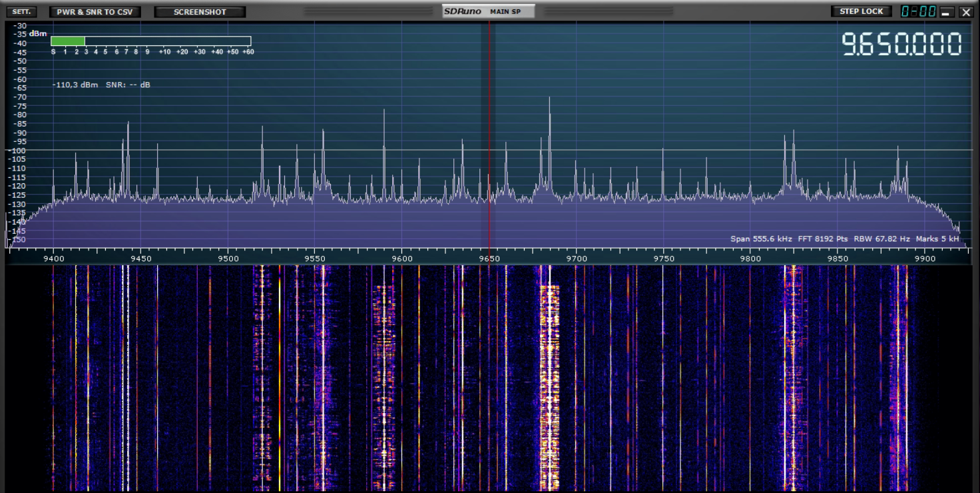Click the strongest spectrum peak near 9685
Image resolution: width=980 pixels, height=493 pixels.
click(550, 100)
